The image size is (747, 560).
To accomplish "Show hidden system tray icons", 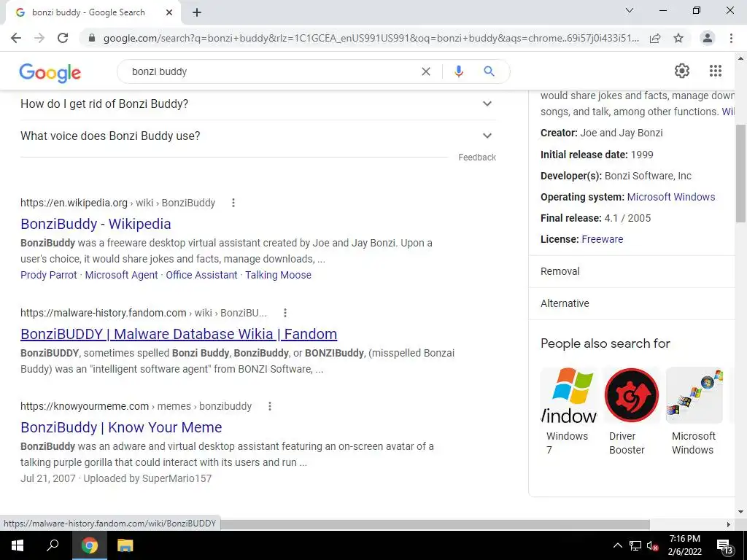I will point(617,545).
